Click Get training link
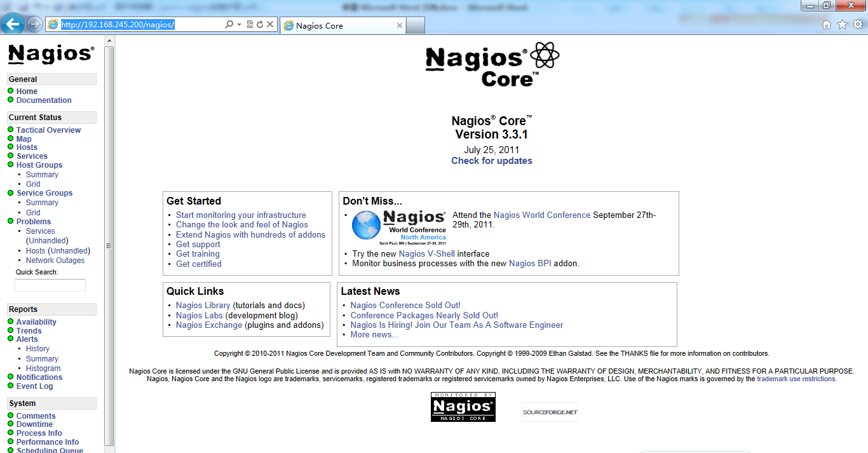 pos(198,254)
